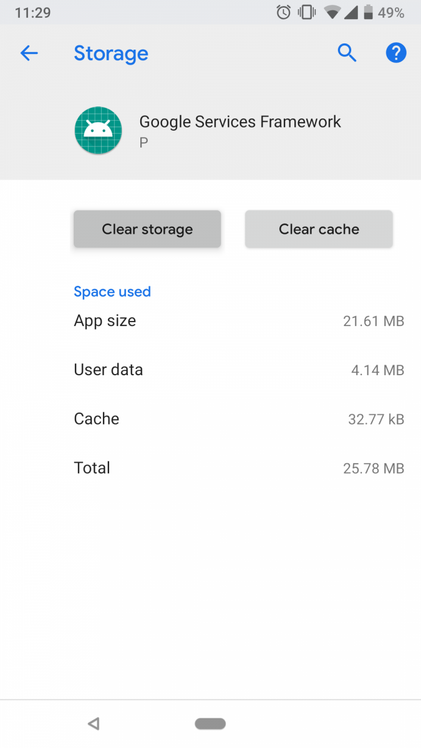Tap the Wi-Fi signal status icon
This screenshot has width=421, height=748.
[x=332, y=13]
